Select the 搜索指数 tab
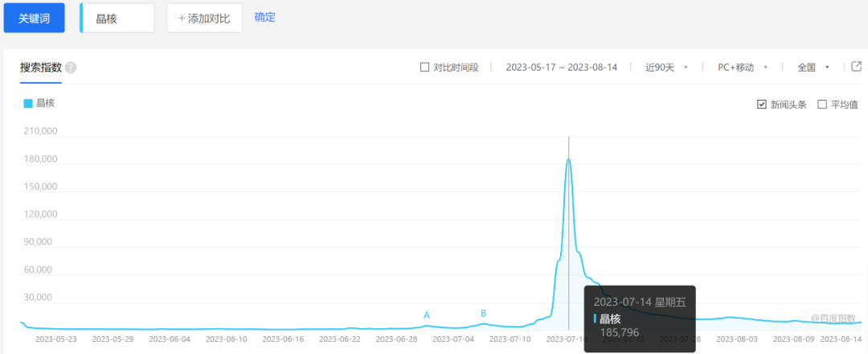This screenshot has width=868, height=354. click(x=40, y=68)
